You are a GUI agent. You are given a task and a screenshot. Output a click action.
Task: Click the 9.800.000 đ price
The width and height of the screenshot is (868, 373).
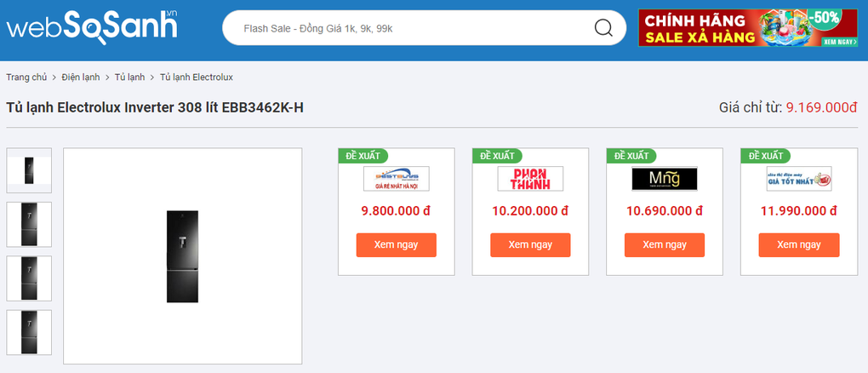point(397,211)
